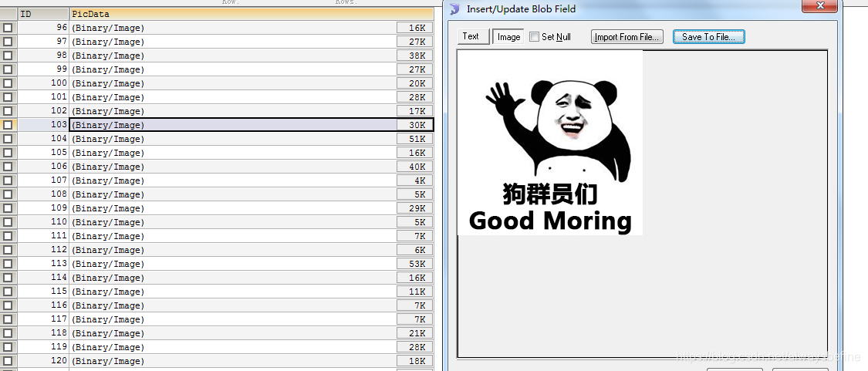The height and width of the screenshot is (371, 868).
Task: Click (Binary/Image) text in row 109
Action: tap(108, 208)
